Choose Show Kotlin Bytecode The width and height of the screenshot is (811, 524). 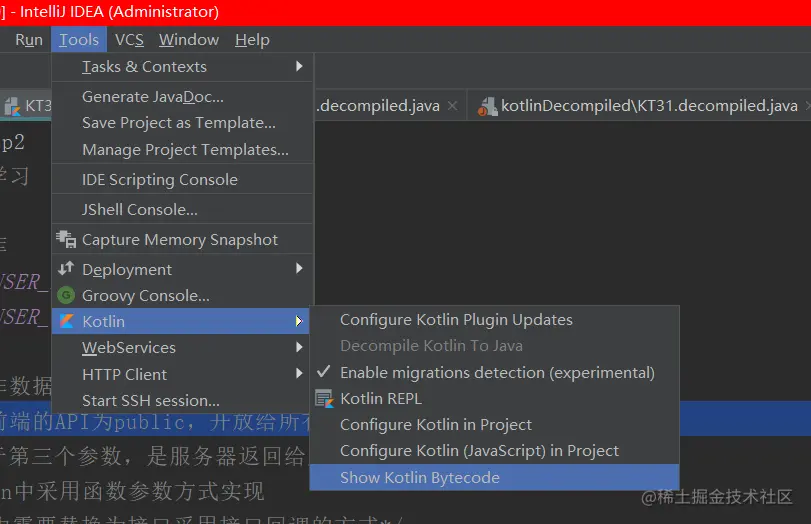click(x=494, y=477)
